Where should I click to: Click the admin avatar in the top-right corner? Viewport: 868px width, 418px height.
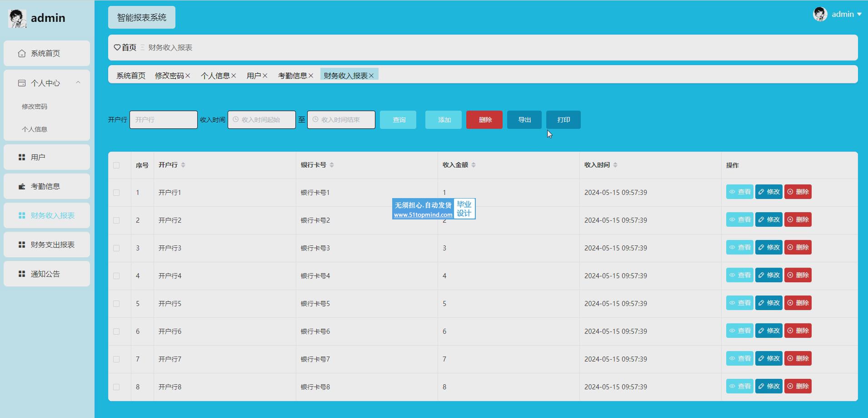click(820, 14)
